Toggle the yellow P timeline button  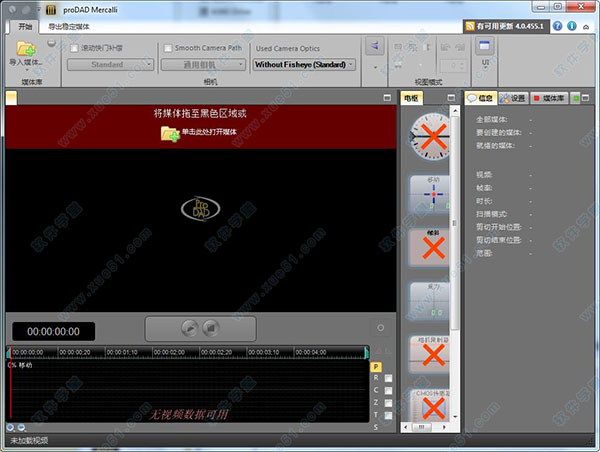click(x=376, y=367)
